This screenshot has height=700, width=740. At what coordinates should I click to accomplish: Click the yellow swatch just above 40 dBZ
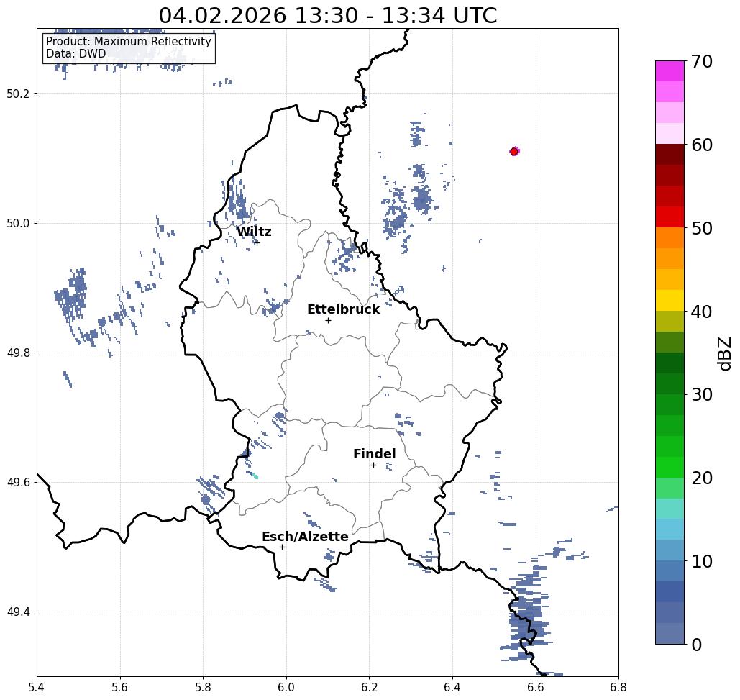(670, 300)
